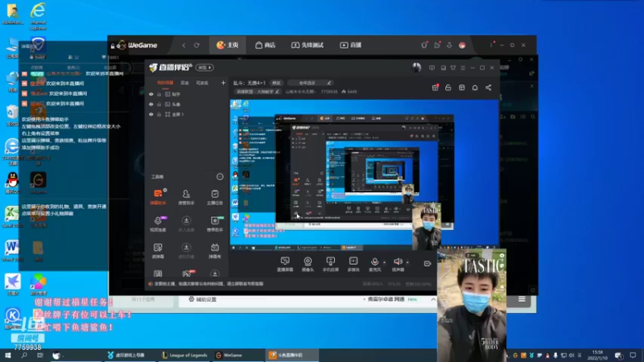Add a 摄像头 camera source
The width and height of the screenshot is (644, 362).
pyautogui.click(x=308, y=264)
